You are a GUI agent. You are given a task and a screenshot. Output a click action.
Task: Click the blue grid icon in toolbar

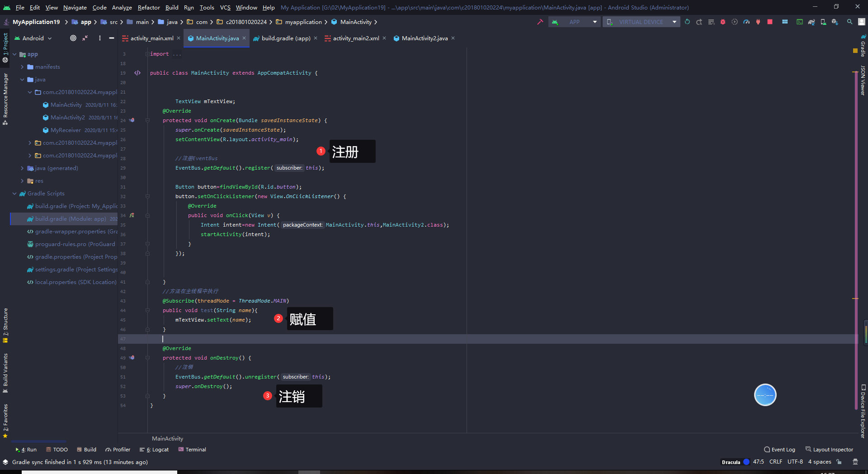785,22
